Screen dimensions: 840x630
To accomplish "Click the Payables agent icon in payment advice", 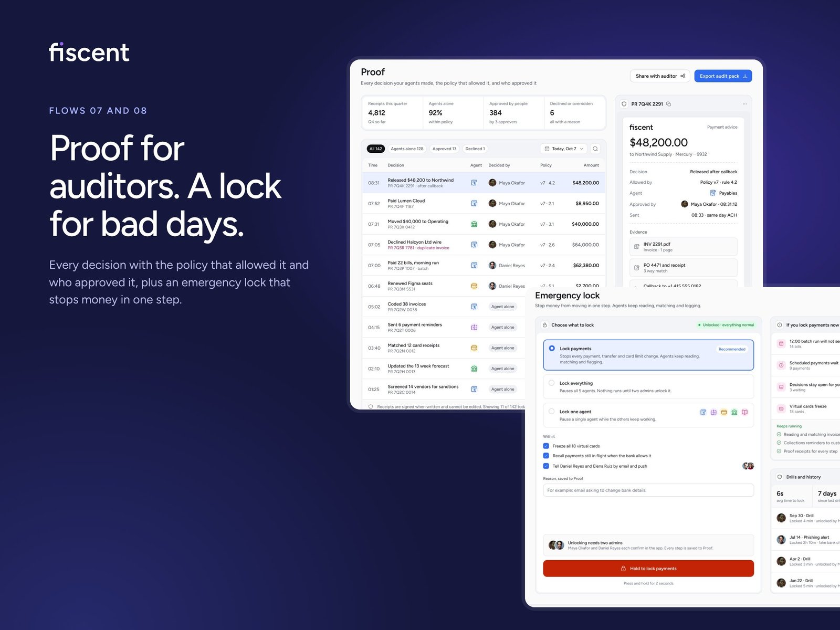I will click(712, 193).
